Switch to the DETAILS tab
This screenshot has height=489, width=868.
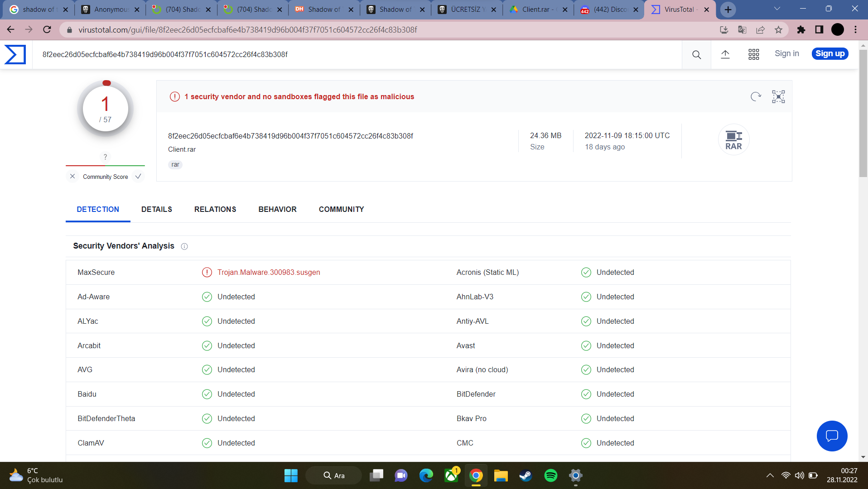(157, 209)
